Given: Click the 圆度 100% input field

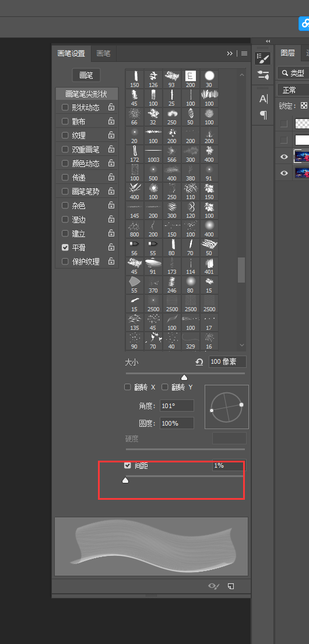Looking at the screenshot, I should tap(177, 423).
